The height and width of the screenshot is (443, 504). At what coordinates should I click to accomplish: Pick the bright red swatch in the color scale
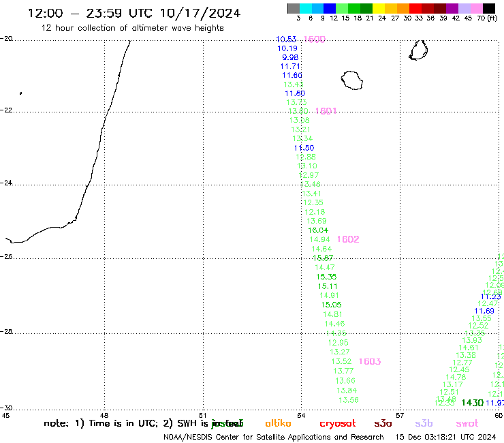click(x=415, y=8)
